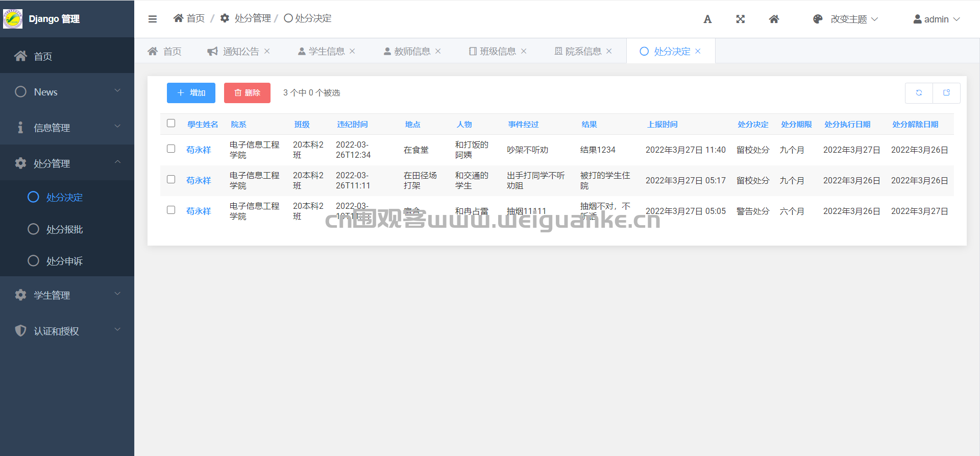The width and height of the screenshot is (980, 456).
Task: Switch to the 学生信息 tab
Action: point(326,51)
